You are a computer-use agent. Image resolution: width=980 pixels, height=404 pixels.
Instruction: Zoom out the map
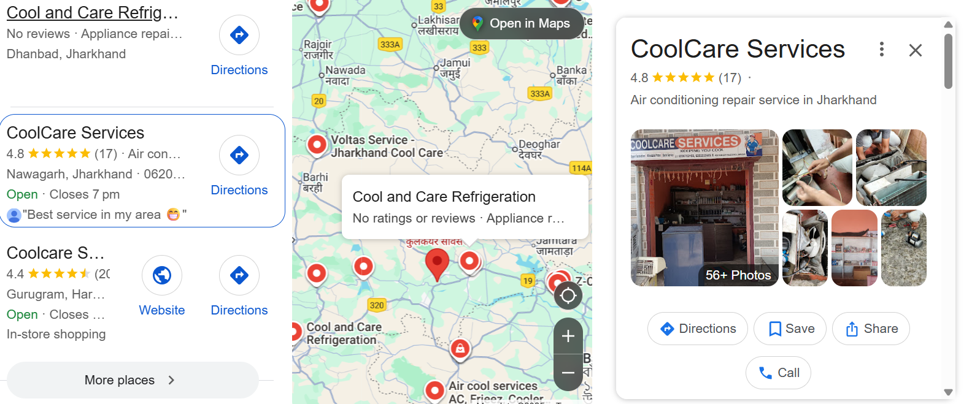(x=568, y=373)
